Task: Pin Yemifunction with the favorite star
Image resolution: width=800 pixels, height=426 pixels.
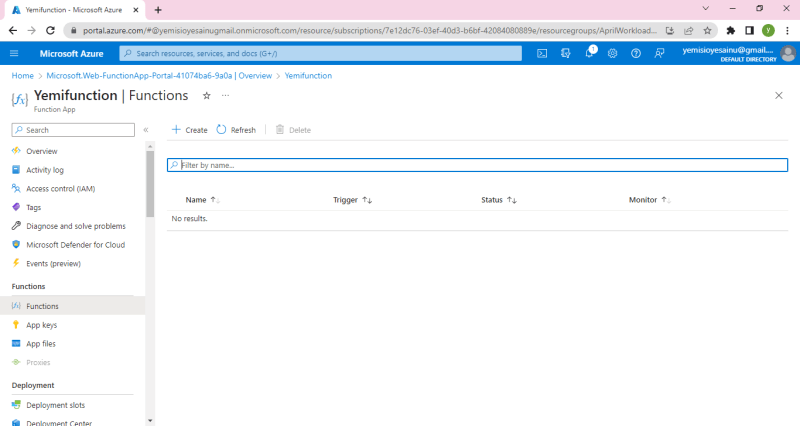Action: pyautogui.click(x=207, y=95)
